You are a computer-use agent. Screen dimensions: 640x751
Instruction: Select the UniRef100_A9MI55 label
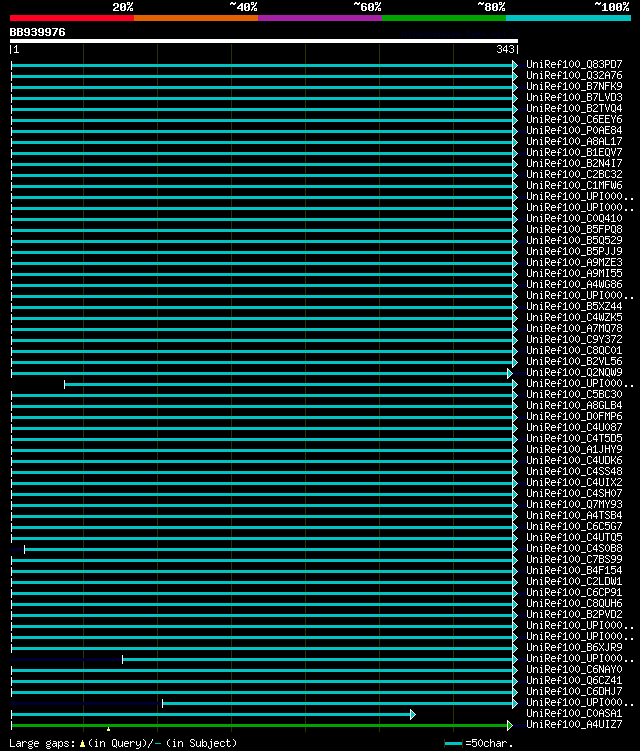point(574,273)
